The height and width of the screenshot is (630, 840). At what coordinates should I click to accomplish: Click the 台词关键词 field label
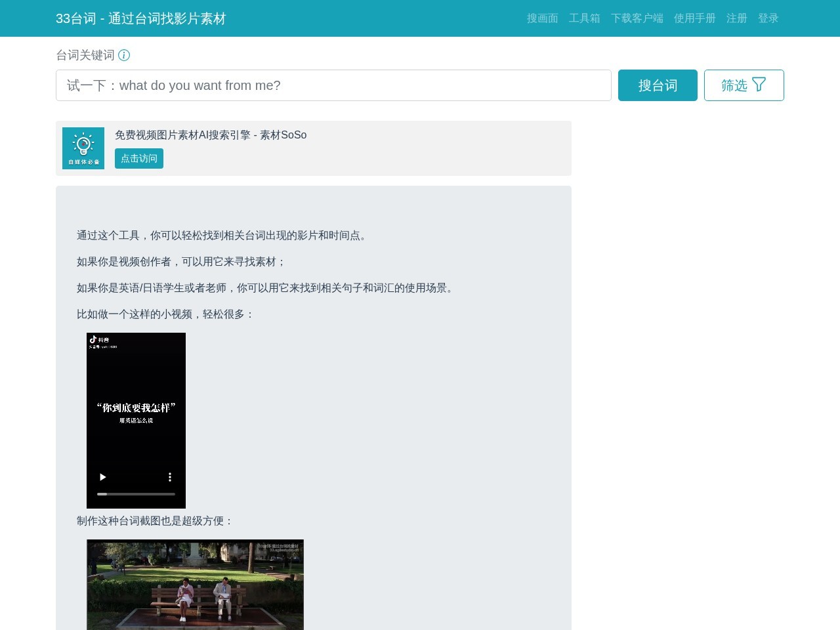(85, 55)
